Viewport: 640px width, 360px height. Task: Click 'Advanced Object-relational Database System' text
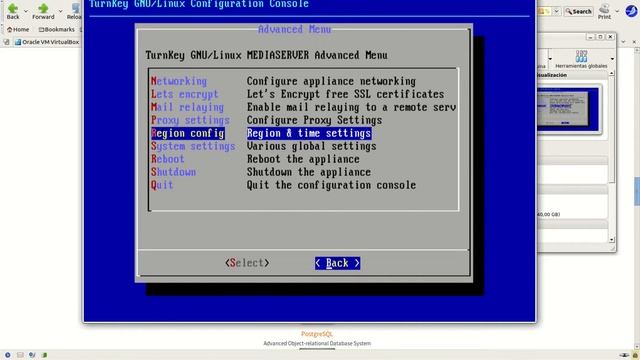click(317, 343)
